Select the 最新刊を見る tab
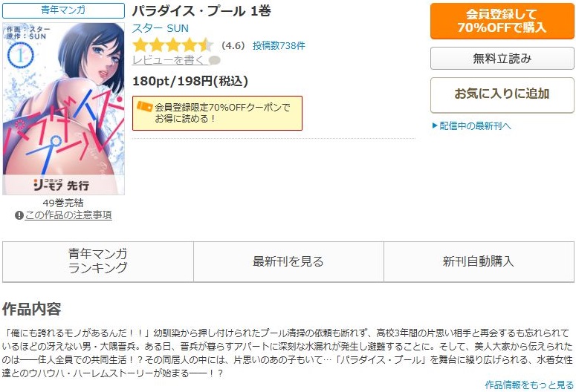This screenshot has height=392, width=576. pyautogui.click(x=288, y=261)
